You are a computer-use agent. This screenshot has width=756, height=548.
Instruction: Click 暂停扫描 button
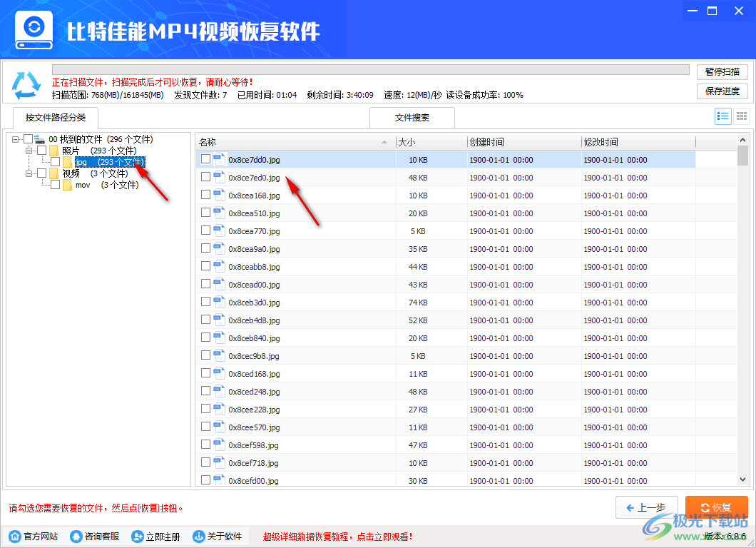click(x=722, y=72)
